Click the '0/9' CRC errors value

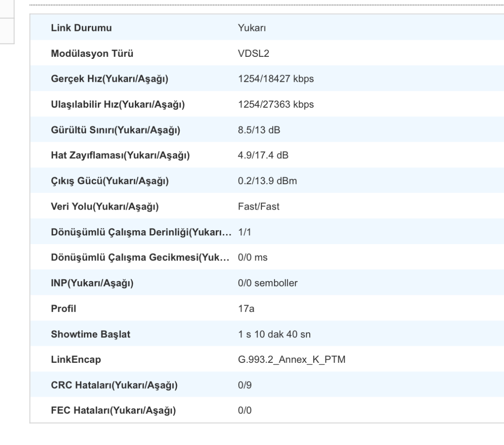coord(245,385)
